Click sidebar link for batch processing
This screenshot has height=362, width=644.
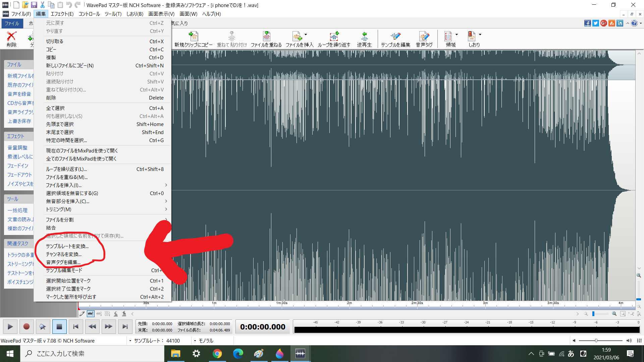coord(17,210)
